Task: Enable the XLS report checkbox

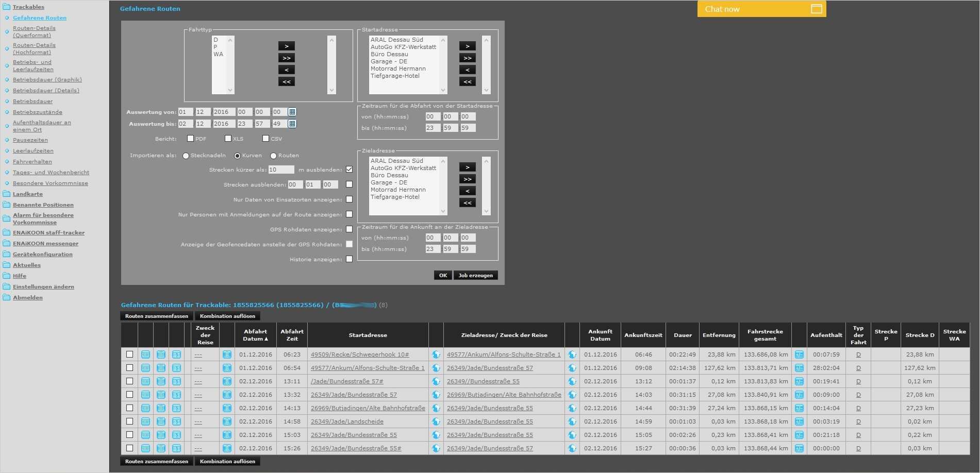Action: click(228, 138)
